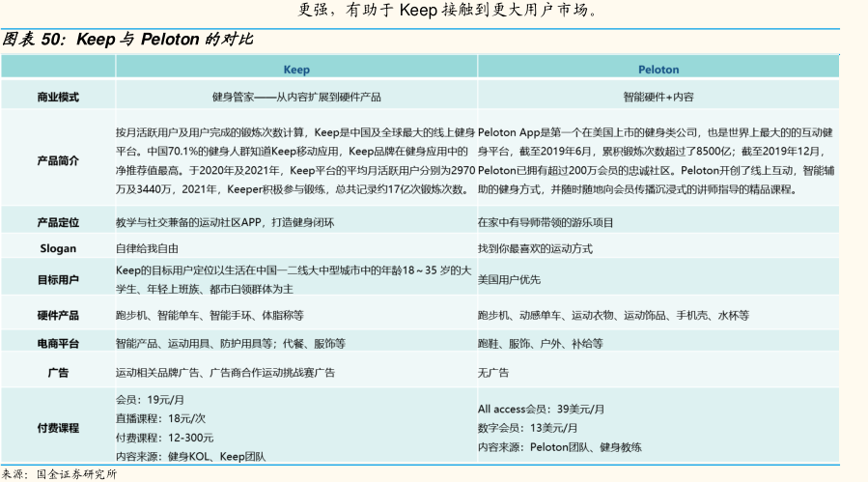Select the 无广告 cell under Peloton

pyautogui.click(x=492, y=372)
